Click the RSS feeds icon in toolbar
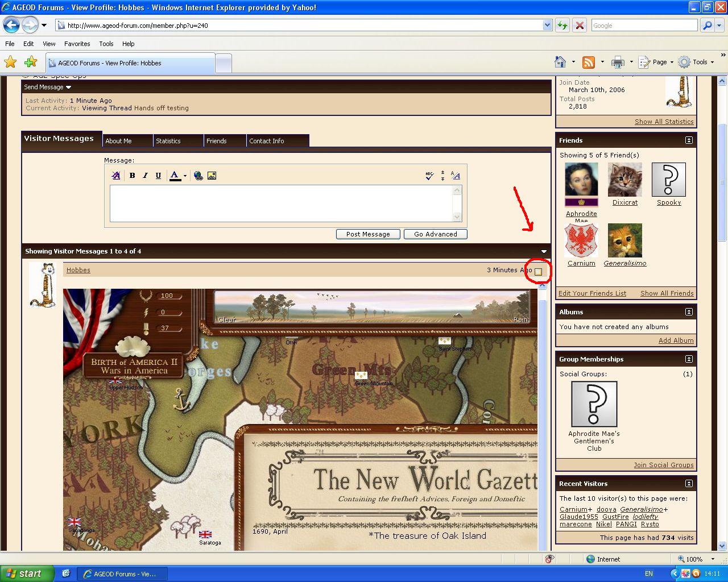Viewport: 728px width, 582px height. pos(589,62)
